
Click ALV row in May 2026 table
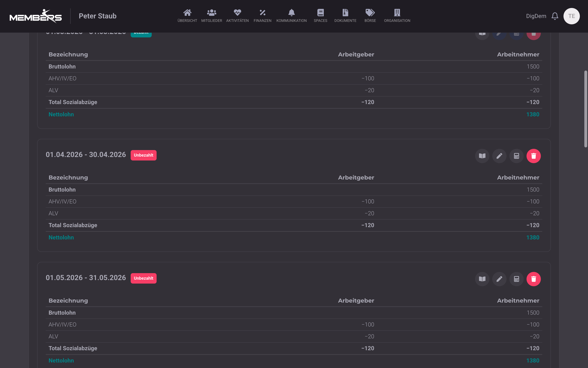(x=294, y=336)
